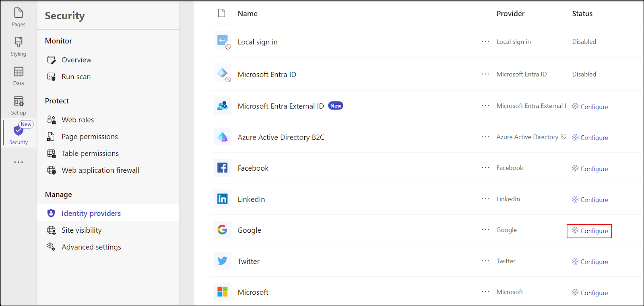Click the Advanced settings gear icon
The width and height of the screenshot is (644, 306).
click(x=51, y=247)
